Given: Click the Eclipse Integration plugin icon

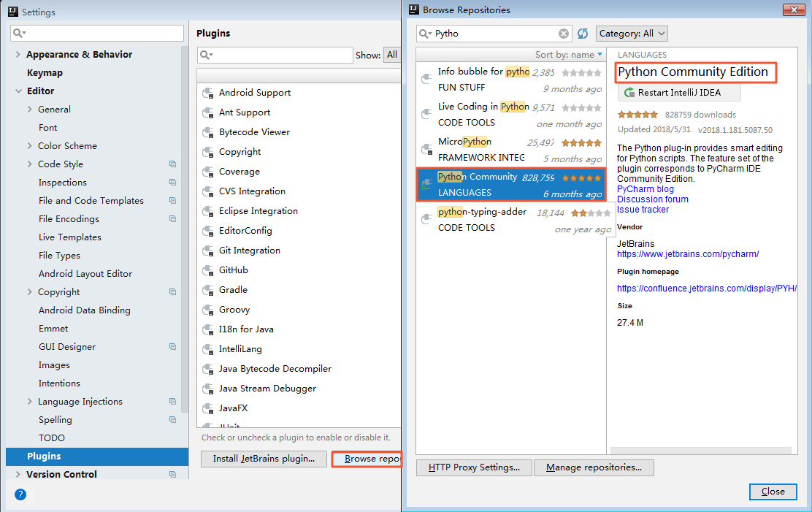Looking at the screenshot, I should pos(208,211).
